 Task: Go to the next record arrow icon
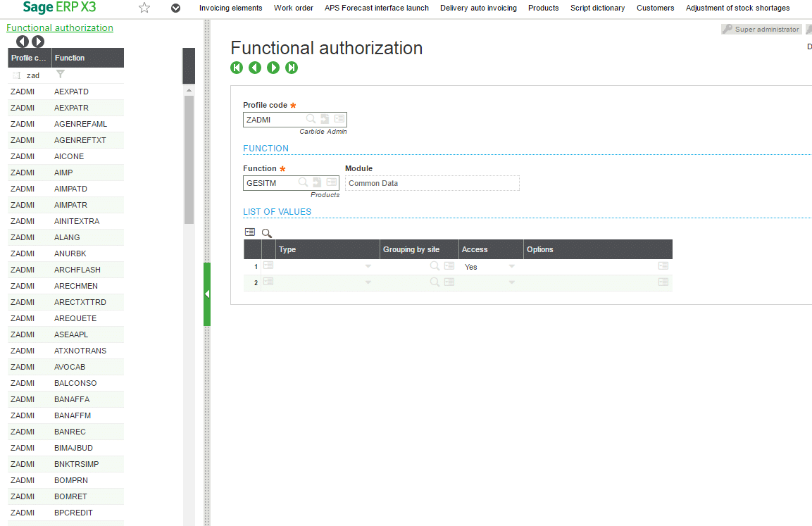pos(273,68)
